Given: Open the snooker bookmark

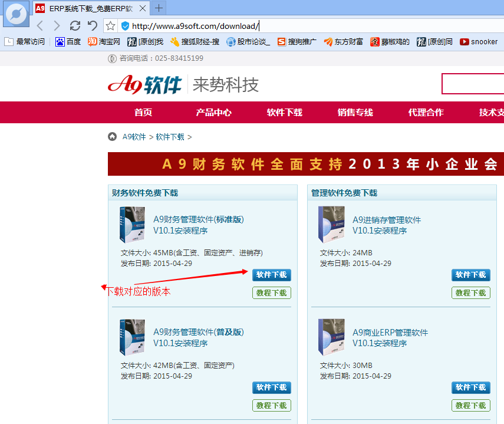Looking at the screenshot, I should (x=479, y=42).
